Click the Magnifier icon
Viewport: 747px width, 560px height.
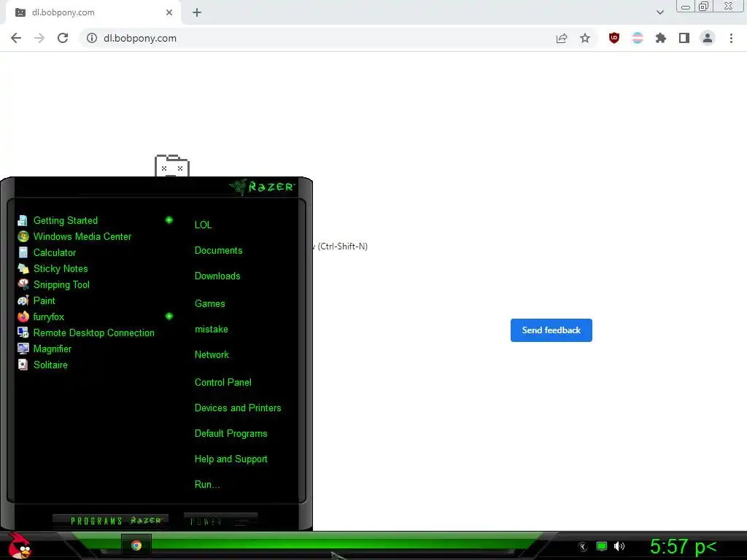[23, 349]
